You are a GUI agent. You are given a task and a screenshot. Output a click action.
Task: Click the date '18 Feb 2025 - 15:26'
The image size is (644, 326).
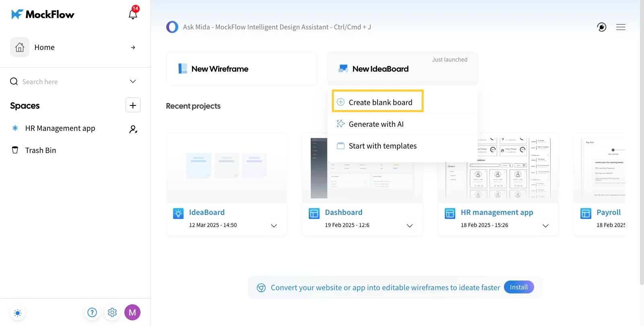point(484,225)
